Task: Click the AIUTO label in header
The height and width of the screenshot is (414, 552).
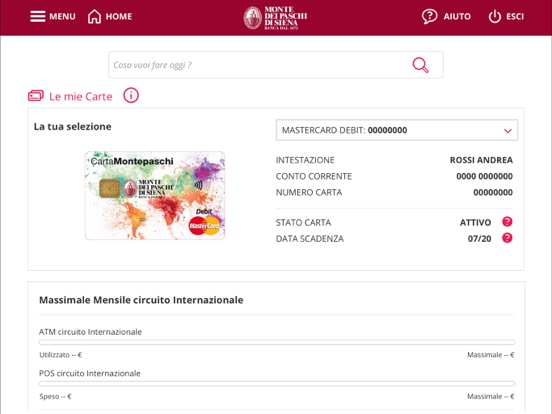Action: pos(457,17)
